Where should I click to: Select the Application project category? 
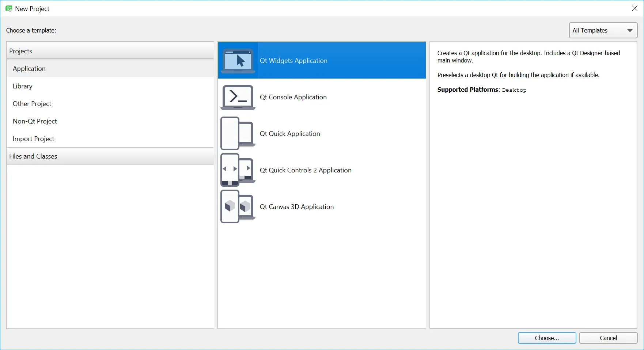click(110, 69)
